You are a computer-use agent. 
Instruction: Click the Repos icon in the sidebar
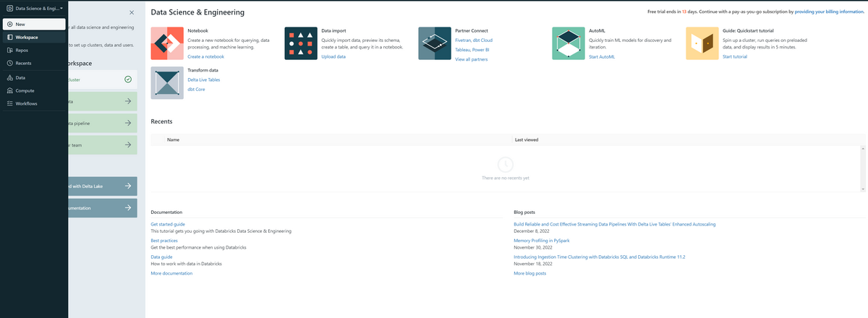click(x=9, y=51)
